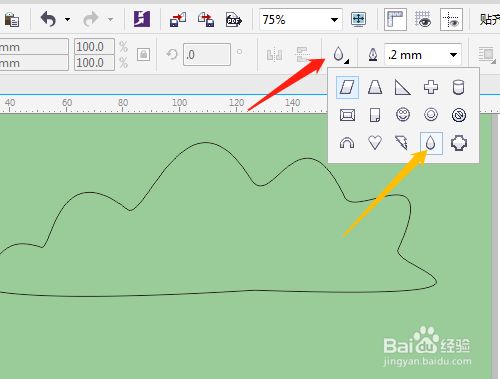Open the Redo history dropdown arrow
This screenshot has height=379, width=500.
(110, 20)
